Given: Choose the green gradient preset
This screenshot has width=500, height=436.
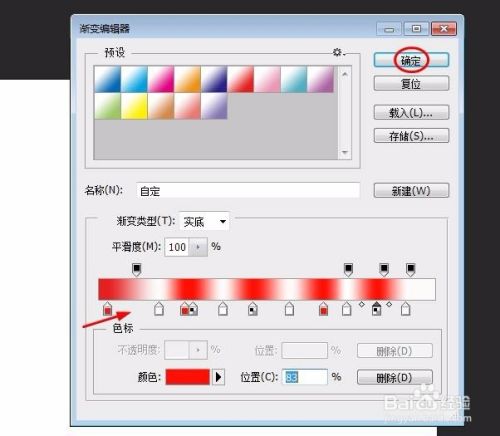Looking at the screenshot, I should click(107, 106).
